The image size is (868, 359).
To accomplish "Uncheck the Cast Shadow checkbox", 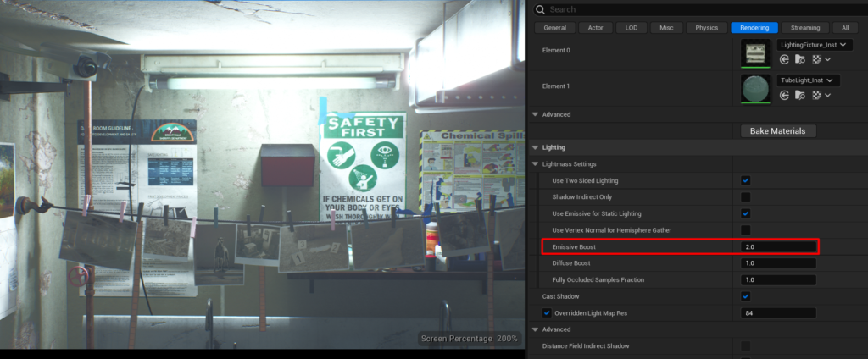I will (746, 296).
